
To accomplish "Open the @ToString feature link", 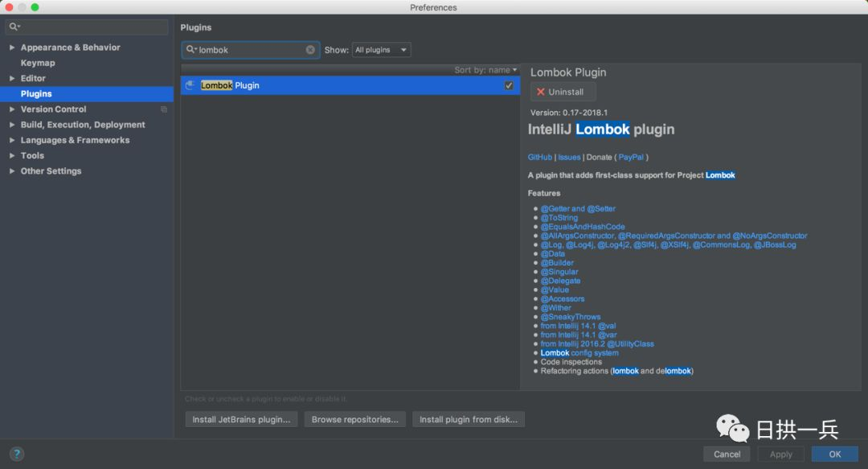I will [x=559, y=218].
